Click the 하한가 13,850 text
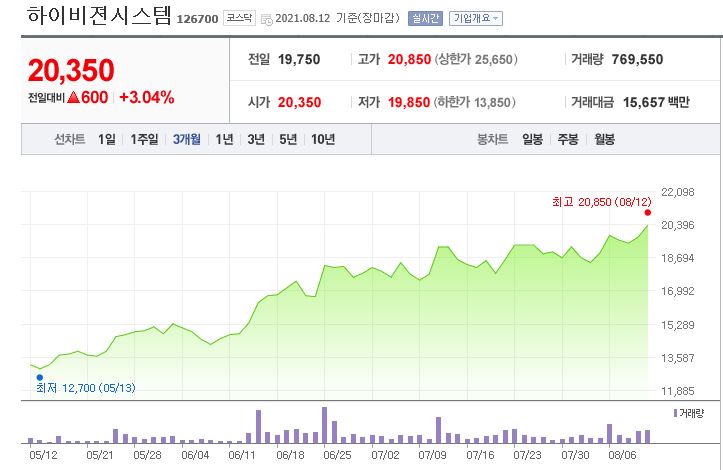The width and height of the screenshot is (723, 470). pyautogui.click(x=474, y=102)
